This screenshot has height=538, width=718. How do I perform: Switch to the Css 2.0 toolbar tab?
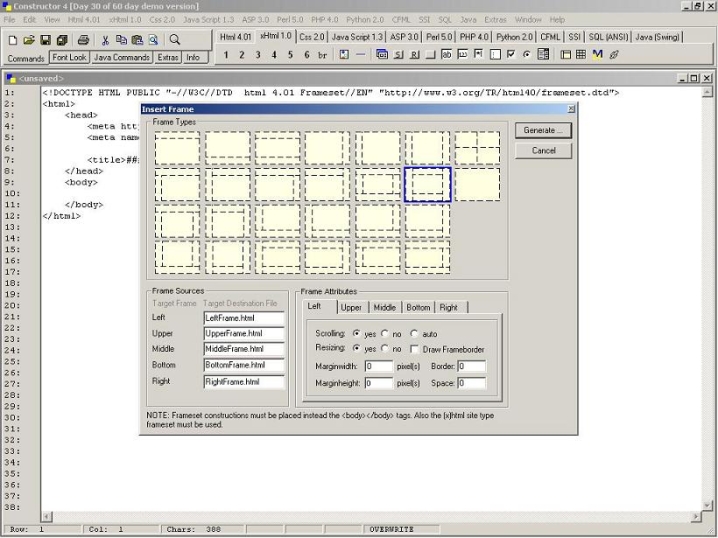click(x=312, y=37)
